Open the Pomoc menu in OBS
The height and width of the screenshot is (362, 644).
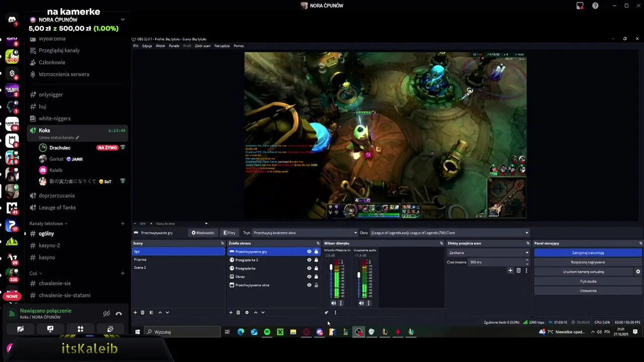(238, 46)
